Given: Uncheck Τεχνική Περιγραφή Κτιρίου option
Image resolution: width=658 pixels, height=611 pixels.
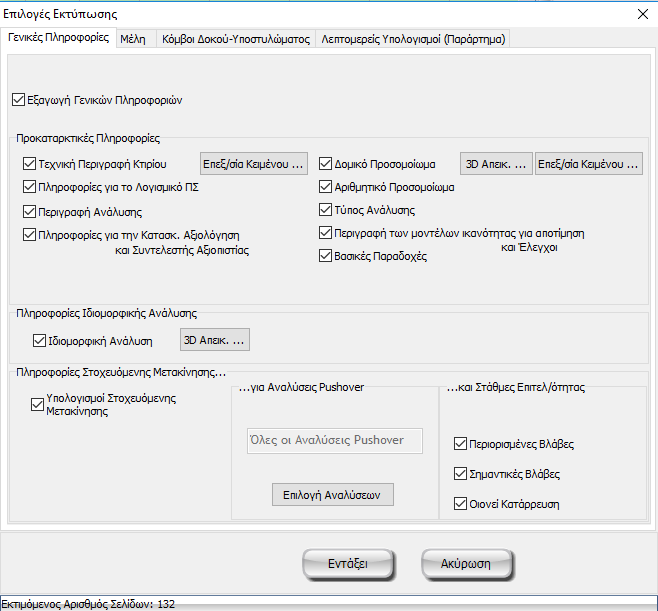Looking at the screenshot, I should (x=29, y=164).
